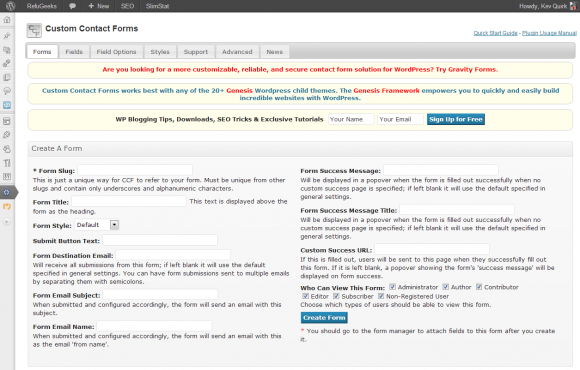The height and width of the screenshot is (370, 580).
Task: Open the Plugins plug sidebar icon
Action: pyautogui.click(x=7, y=135)
